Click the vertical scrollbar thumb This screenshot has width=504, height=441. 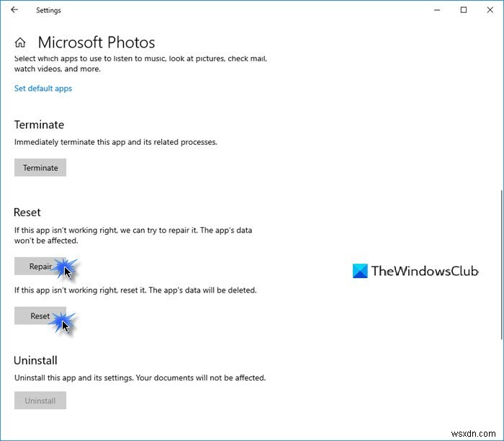point(502,264)
